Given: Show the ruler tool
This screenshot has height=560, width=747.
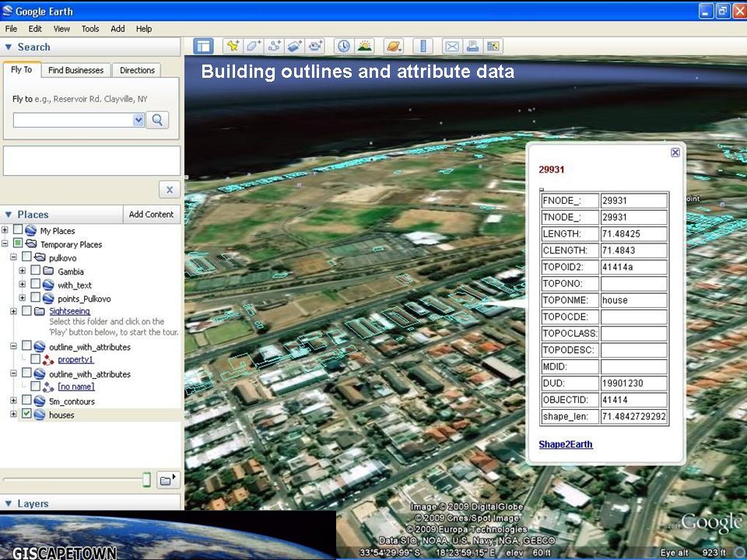Looking at the screenshot, I should click(423, 46).
